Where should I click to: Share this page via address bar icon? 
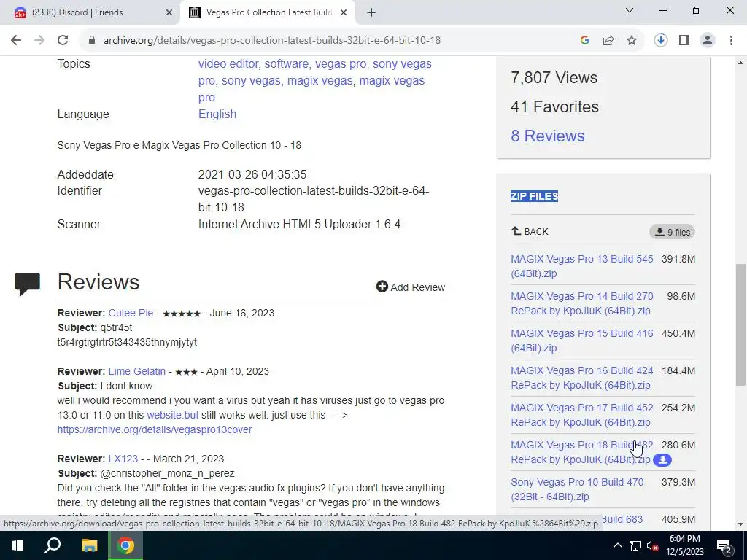(x=608, y=41)
